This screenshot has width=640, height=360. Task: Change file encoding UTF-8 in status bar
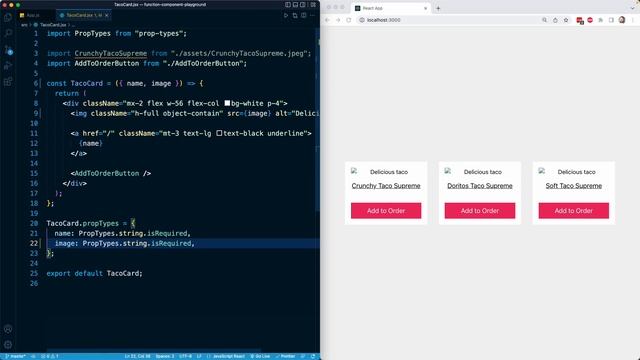pyautogui.click(x=185, y=356)
